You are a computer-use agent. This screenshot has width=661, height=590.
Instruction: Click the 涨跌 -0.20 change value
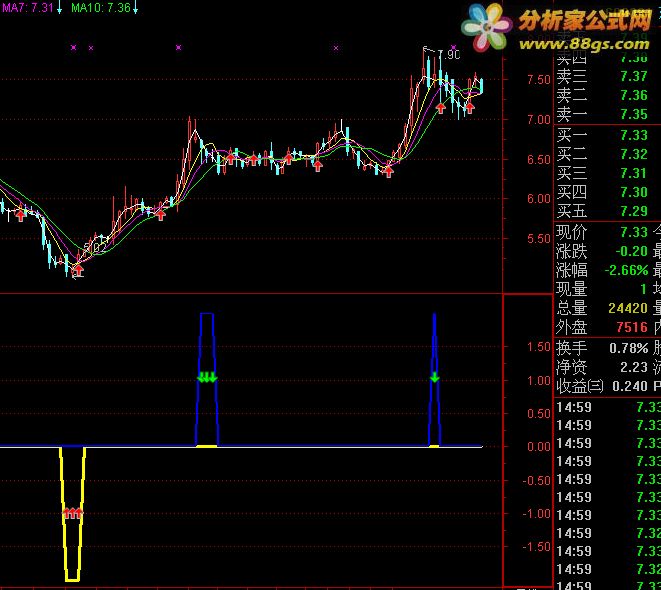[x=631, y=251]
